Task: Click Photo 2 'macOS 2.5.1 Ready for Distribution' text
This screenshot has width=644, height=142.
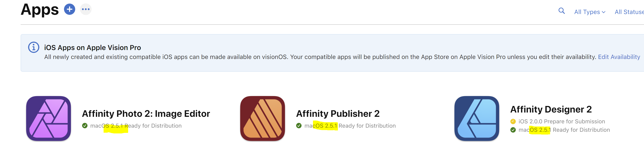Action: click(136, 126)
